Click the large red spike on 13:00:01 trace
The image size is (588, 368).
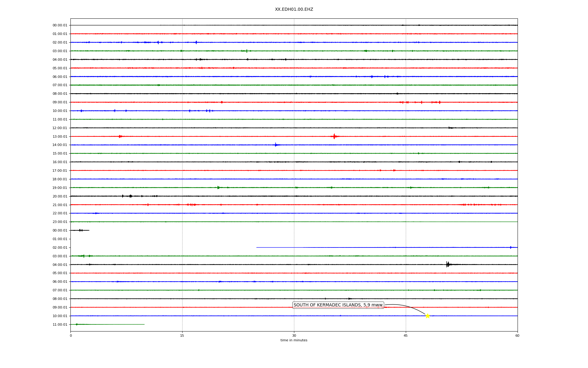334,136
